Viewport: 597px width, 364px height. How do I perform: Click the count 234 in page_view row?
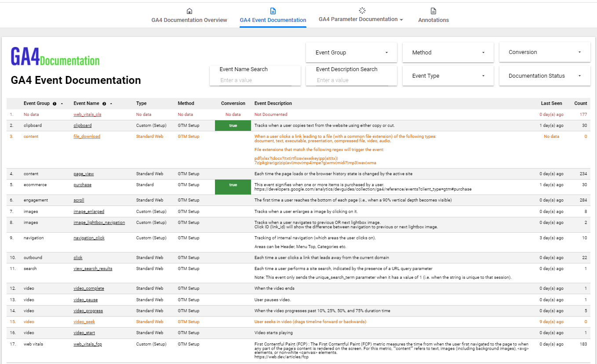(x=583, y=174)
